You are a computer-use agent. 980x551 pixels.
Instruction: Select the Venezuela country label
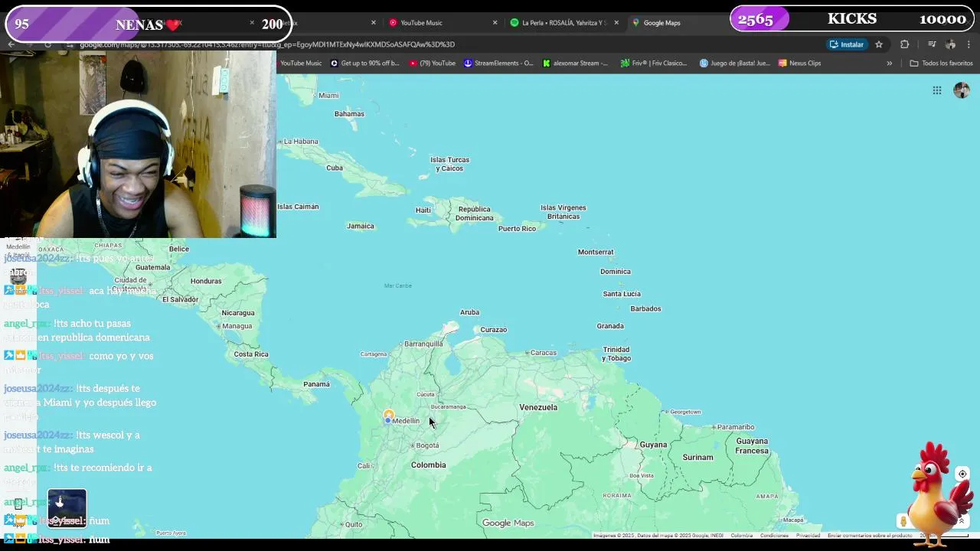538,407
